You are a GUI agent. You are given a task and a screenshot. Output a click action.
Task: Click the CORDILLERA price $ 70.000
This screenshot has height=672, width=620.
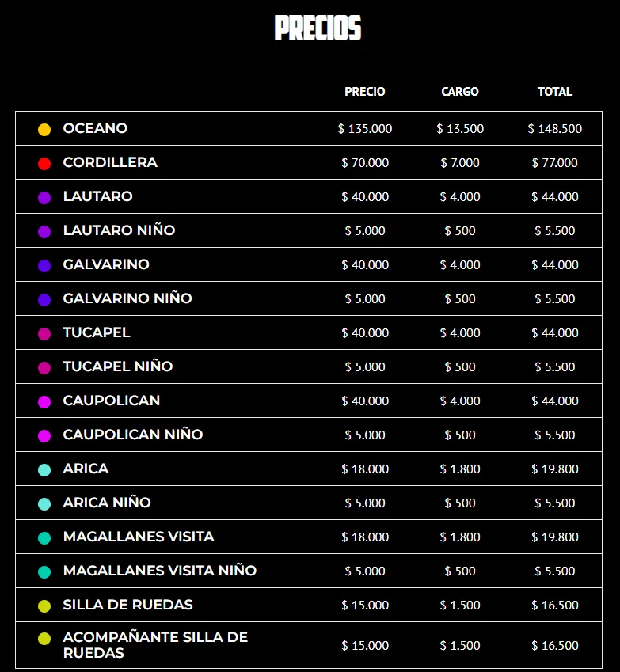click(x=365, y=163)
